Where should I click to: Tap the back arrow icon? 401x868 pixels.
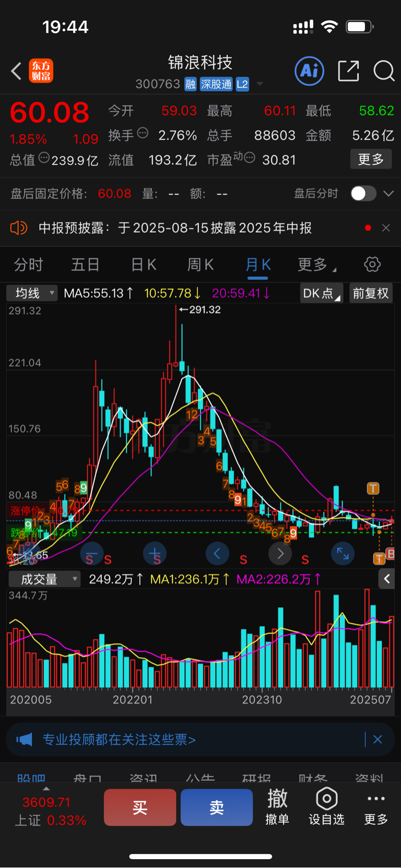coord(16,71)
